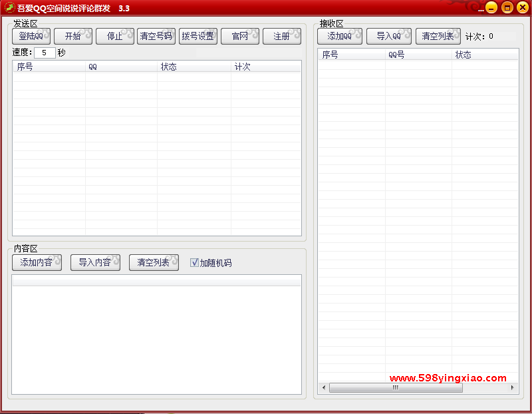Click the right scroll arrow in 接收区

pos(512,387)
